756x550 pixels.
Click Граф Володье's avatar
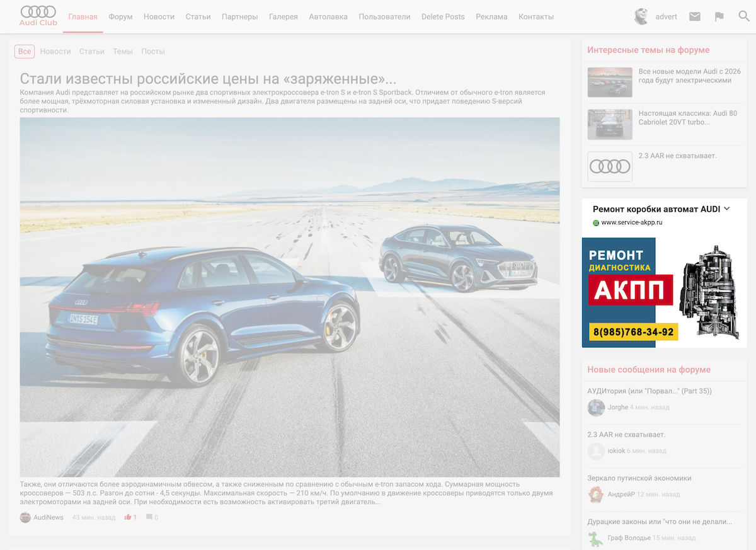(596, 538)
